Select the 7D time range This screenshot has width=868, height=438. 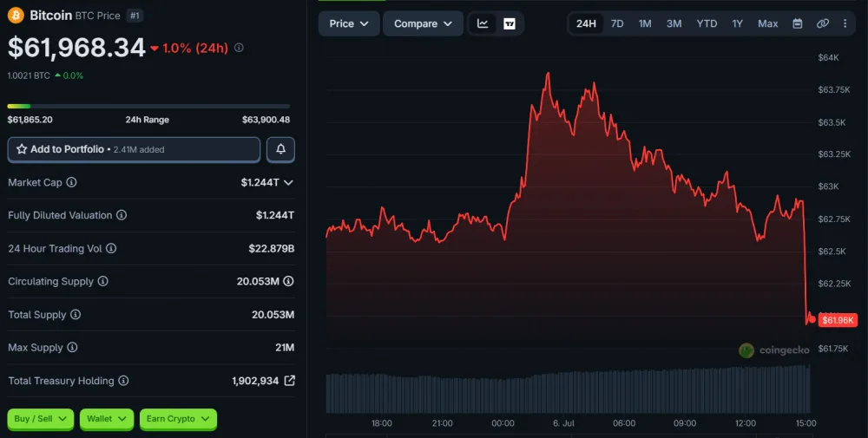[x=617, y=23]
